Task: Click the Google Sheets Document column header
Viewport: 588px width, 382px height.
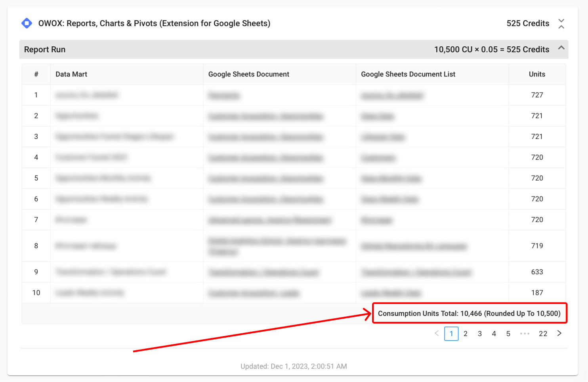Action: point(248,74)
